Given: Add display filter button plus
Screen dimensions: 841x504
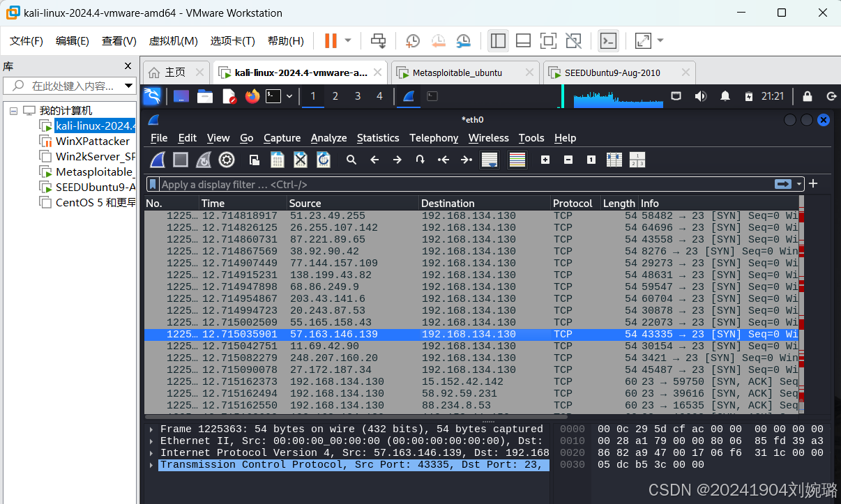Looking at the screenshot, I should (813, 184).
